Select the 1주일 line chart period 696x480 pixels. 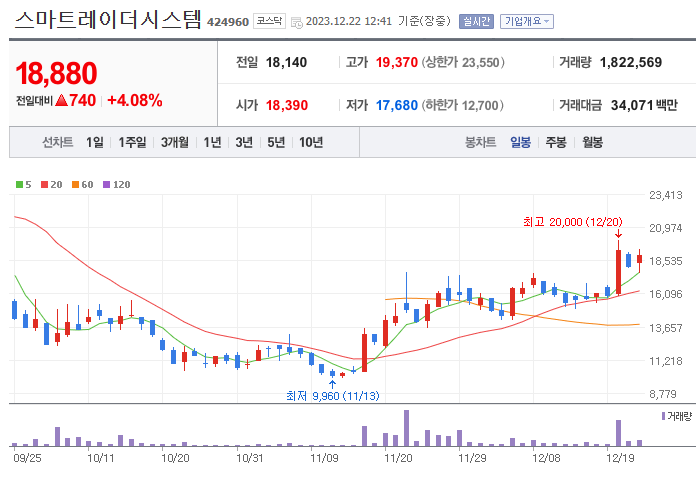tap(132, 142)
